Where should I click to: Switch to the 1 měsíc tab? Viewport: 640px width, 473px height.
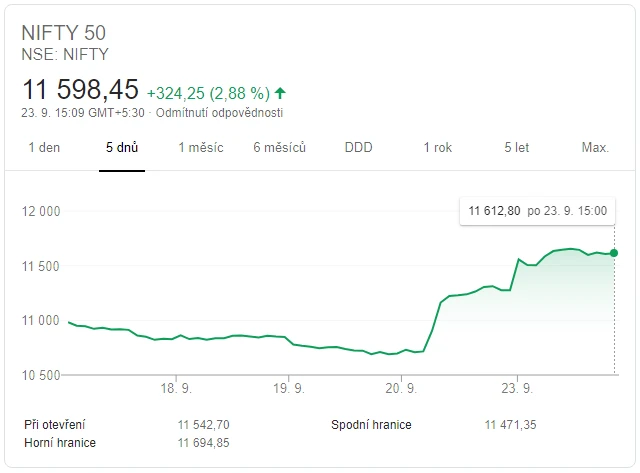(x=201, y=148)
